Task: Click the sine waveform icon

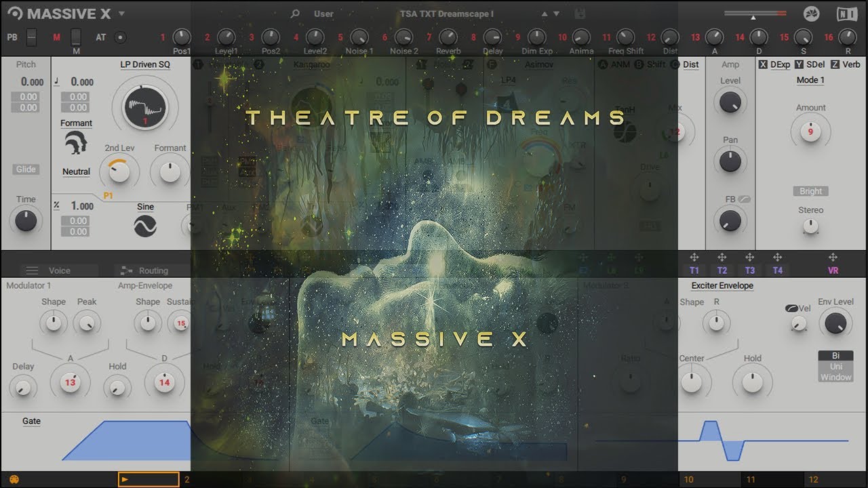Action: click(145, 226)
